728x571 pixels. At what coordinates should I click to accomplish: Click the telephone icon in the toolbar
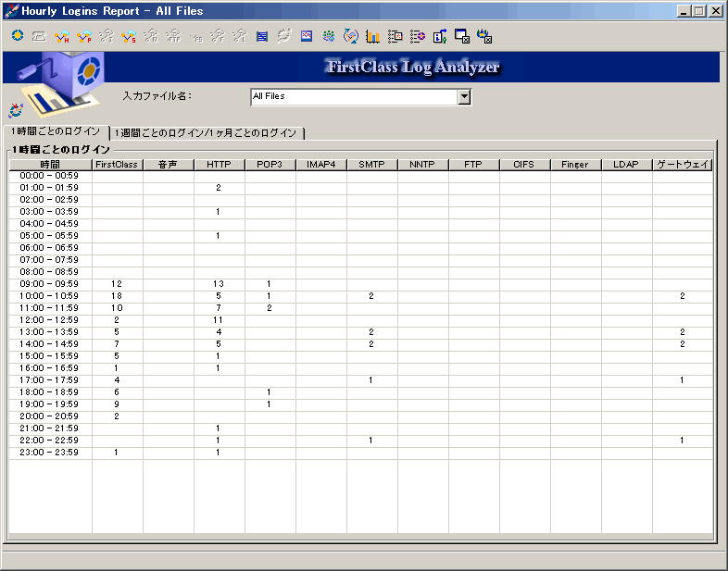(39, 36)
